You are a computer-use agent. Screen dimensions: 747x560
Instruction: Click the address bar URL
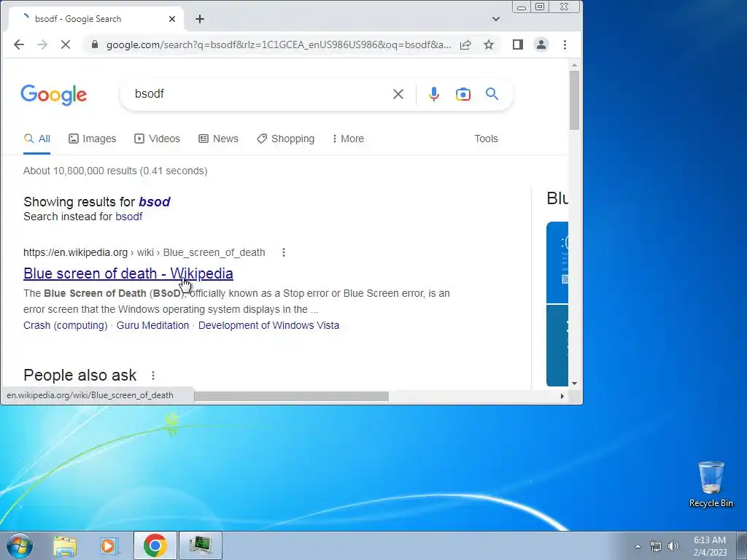pyautogui.click(x=278, y=44)
